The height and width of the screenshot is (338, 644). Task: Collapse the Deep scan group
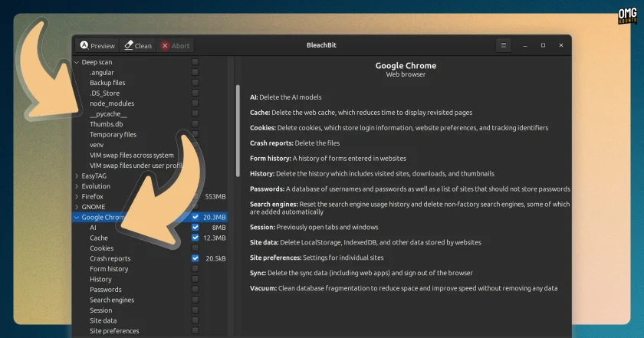click(x=77, y=62)
